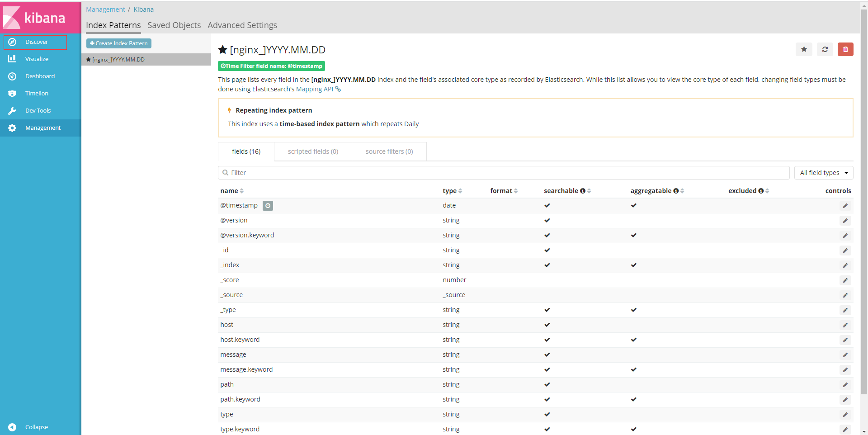Open the All field types dropdown
Viewport: 868px width, 435px height.
click(x=824, y=173)
